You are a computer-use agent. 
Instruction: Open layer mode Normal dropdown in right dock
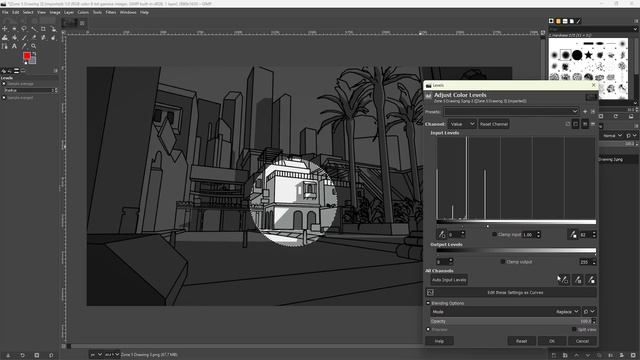click(x=612, y=136)
